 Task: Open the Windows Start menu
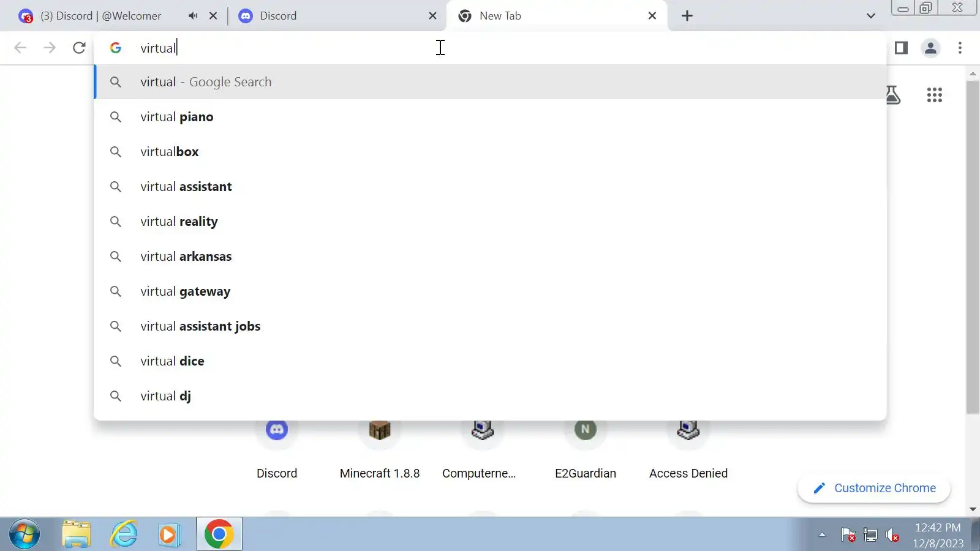tap(24, 534)
